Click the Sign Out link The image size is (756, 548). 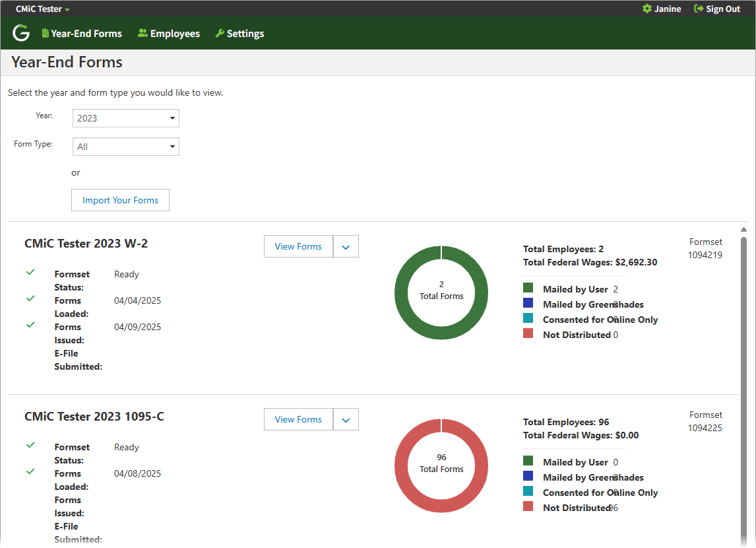718,9
